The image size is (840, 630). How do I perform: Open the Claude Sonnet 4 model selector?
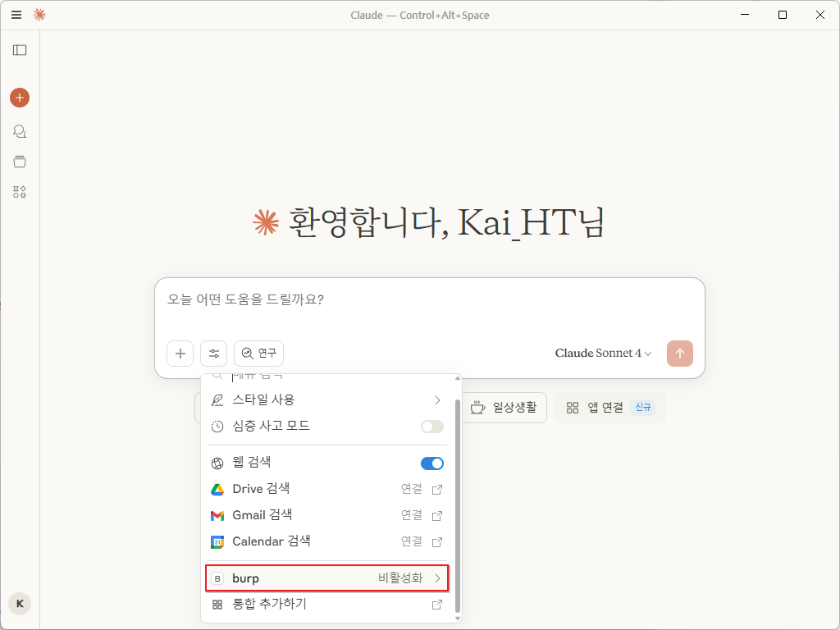click(603, 354)
